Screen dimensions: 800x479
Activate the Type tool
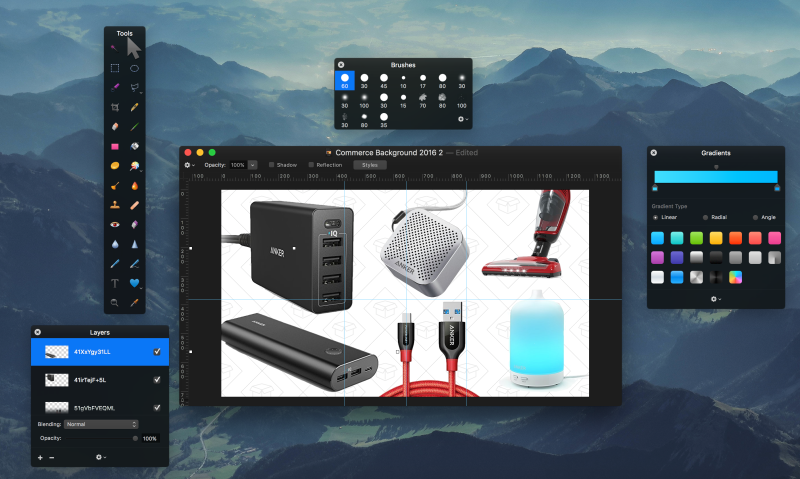click(x=115, y=283)
